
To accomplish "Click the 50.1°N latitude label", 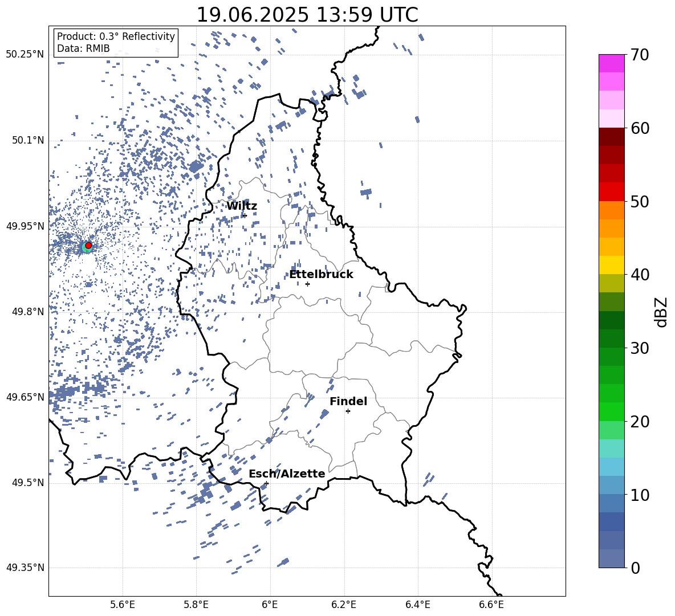I will click(28, 140).
